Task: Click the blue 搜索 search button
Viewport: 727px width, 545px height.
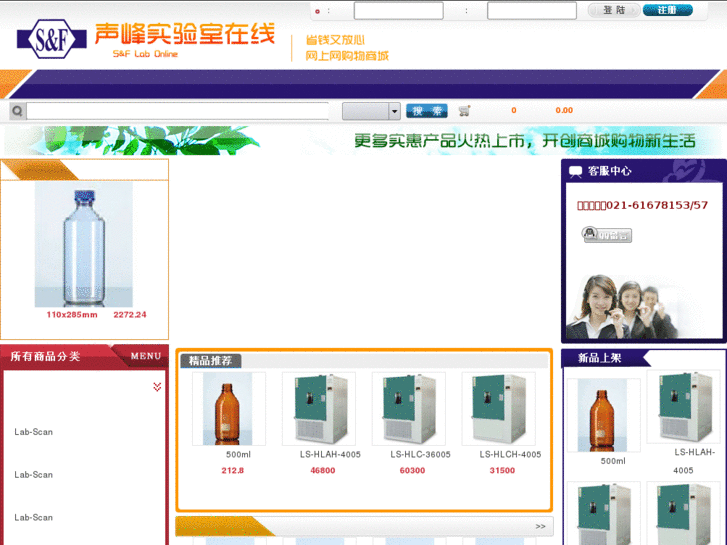Action: point(427,111)
